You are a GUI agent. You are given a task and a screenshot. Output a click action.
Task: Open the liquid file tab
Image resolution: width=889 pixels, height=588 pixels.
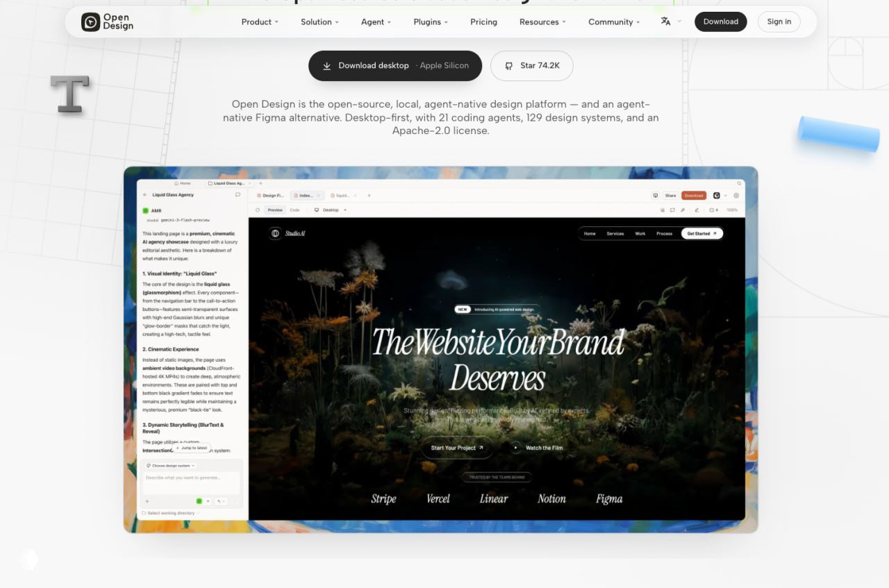(342, 196)
